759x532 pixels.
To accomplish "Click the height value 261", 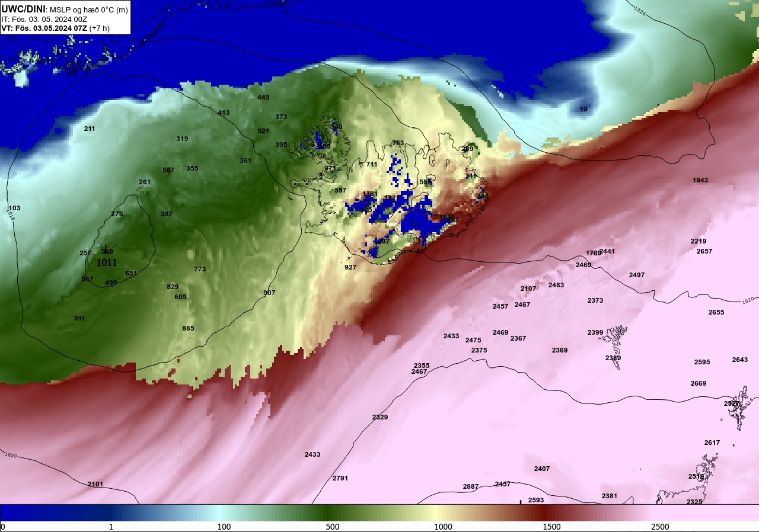I will (145, 182).
